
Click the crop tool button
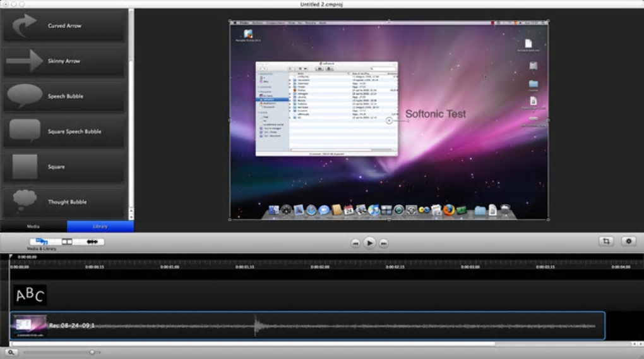[606, 241]
